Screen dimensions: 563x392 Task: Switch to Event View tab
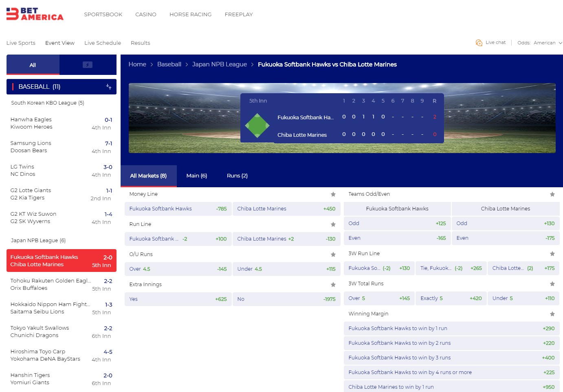(60, 43)
